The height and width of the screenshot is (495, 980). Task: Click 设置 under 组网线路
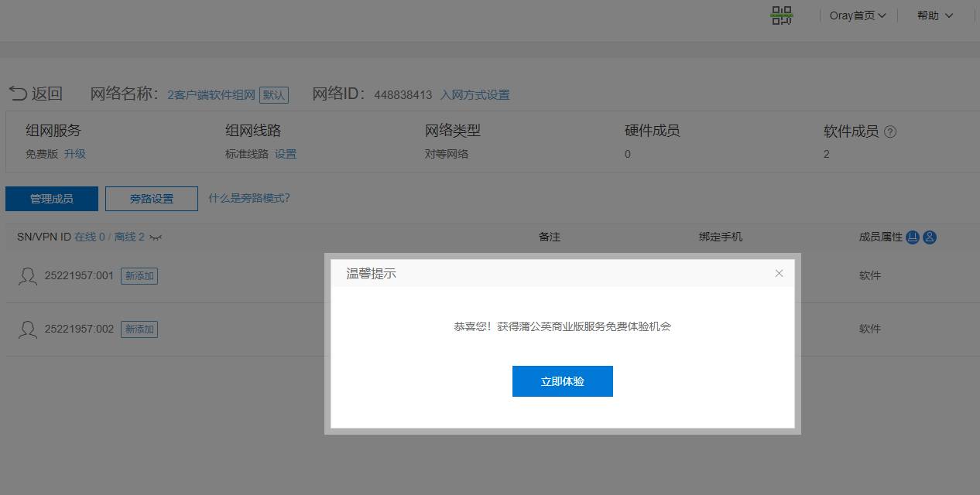(286, 154)
